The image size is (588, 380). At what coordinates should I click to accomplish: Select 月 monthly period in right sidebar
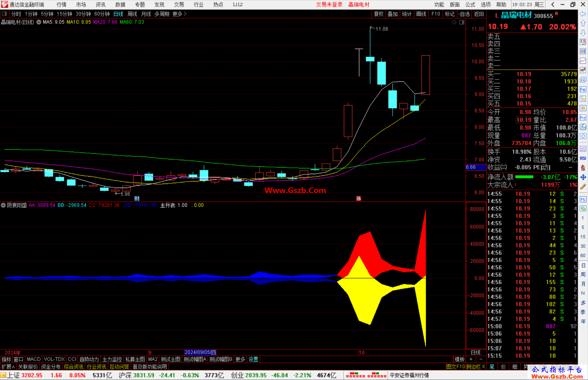coord(583,284)
